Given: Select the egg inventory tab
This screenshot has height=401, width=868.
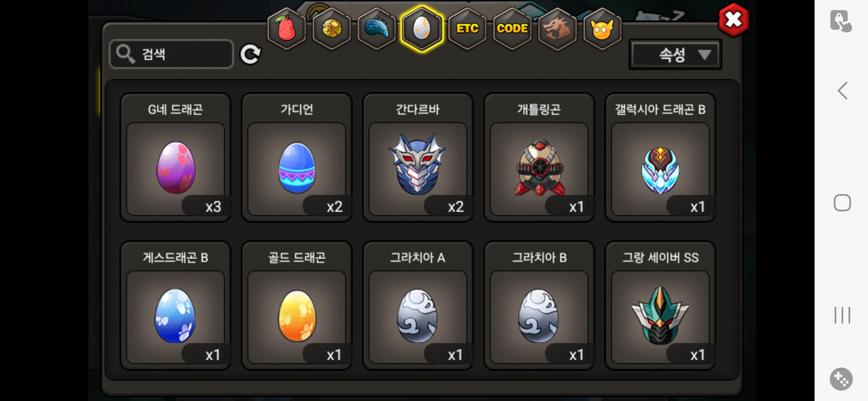Looking at the screenshot, I should click(422, 29).
